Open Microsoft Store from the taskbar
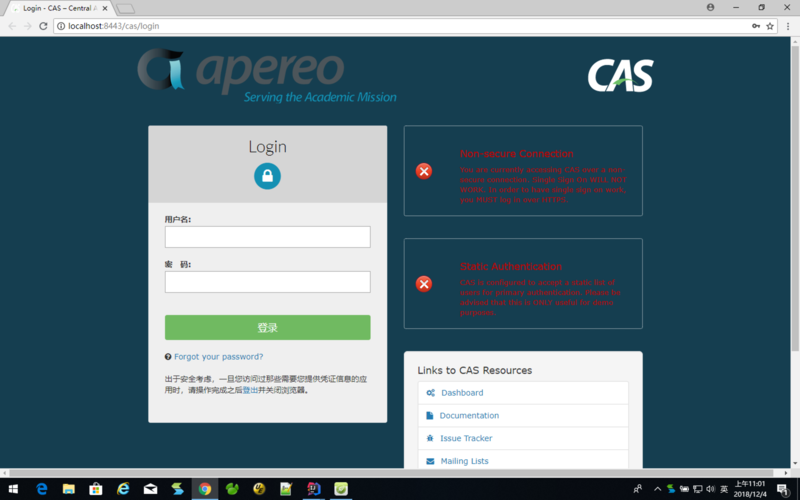Viewport: 800px width, 500px height. 95,489
